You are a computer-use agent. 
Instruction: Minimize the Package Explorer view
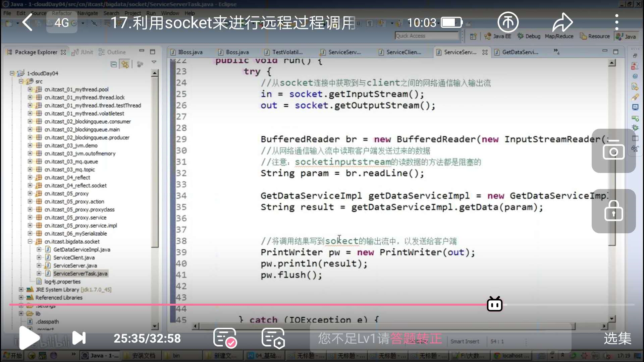(x=142, y=51)
